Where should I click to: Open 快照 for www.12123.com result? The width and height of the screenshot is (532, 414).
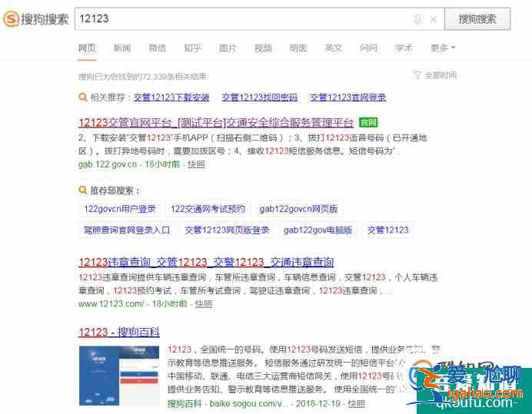pos(204,303)
